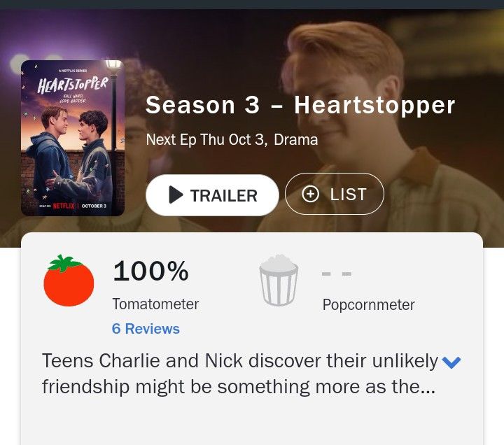The image size is (504, 445).
Task: Select the Drama genre text
Action: point(295,139)
